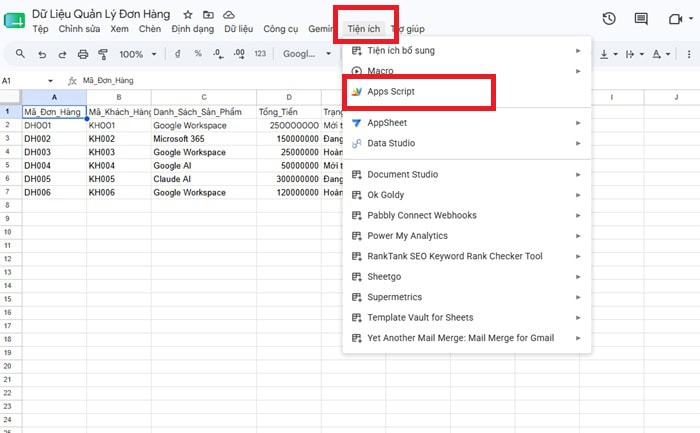The width and height of the screenshot is (700, 433).
Task: Click the AppSheet icon
Action: pyautogui.click(x=356, y=123)
